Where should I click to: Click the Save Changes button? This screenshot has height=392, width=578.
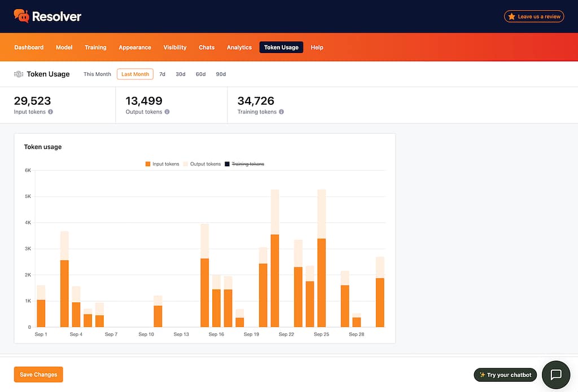pos(38,375)
